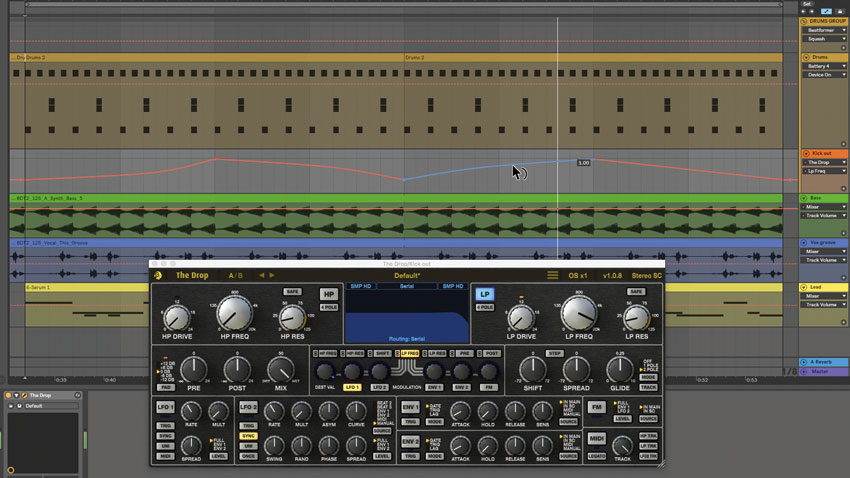Toggle LFO 1 TRIG button

point(165,426)
